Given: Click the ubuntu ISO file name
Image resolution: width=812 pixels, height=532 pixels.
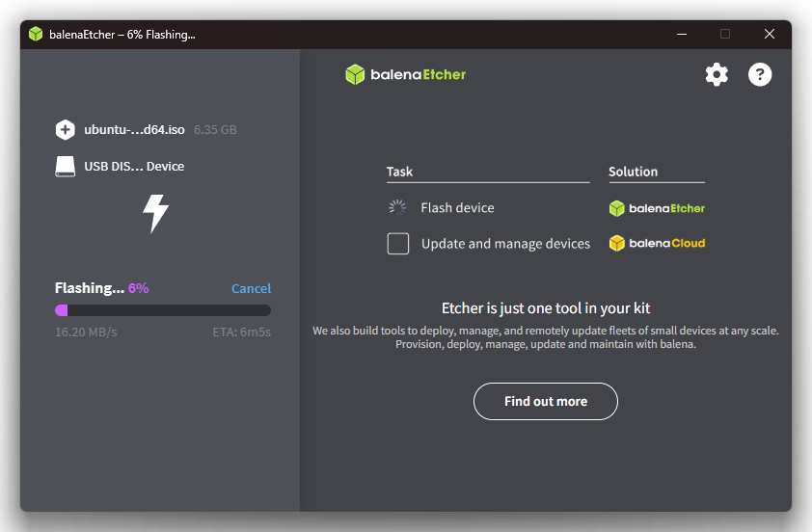Looking at the screenshot, I should 134,129.
